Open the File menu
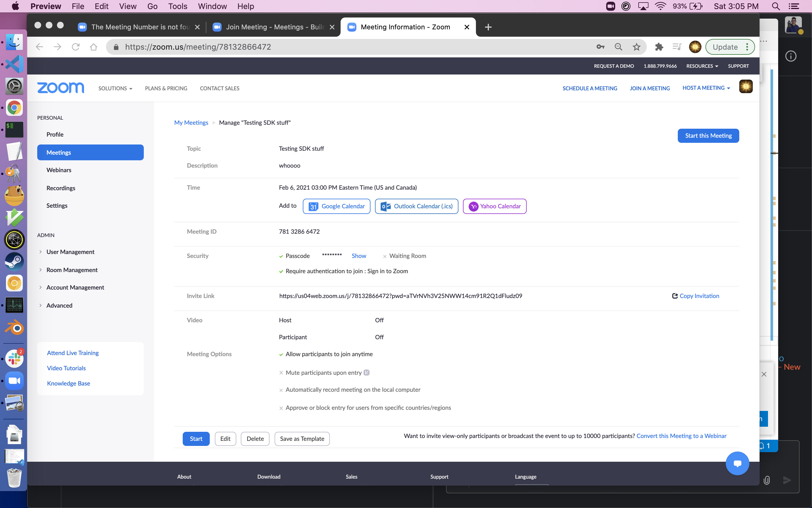This screenshot has height=508, width=812. 78,6
